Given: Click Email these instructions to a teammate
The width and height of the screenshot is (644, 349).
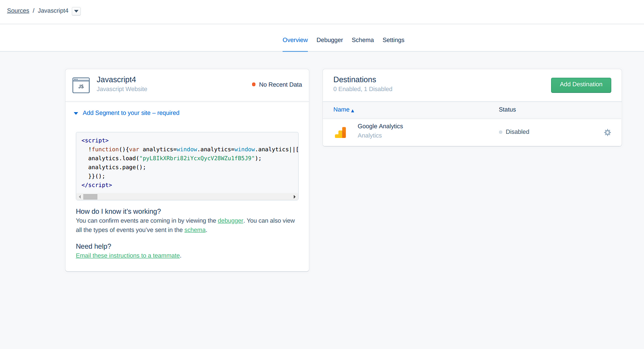Looking at the screenshot, I should tap(128, 256).
